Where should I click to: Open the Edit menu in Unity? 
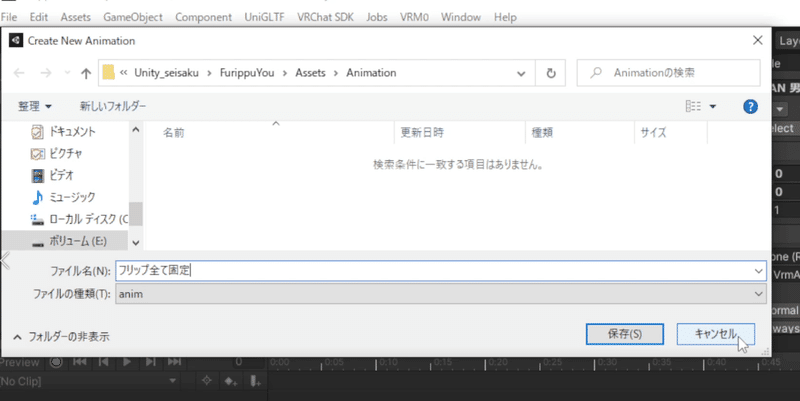[x=39, y=17]
